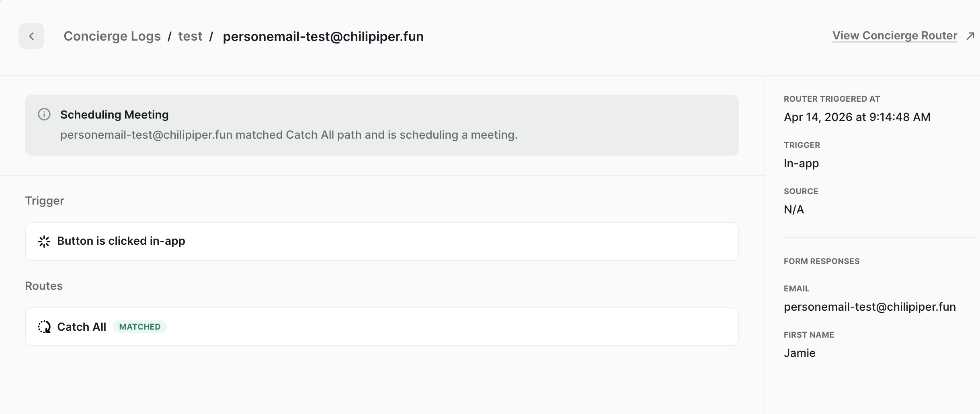Viewport: 980px width, 414px height.
Task: Click the Routes section heading
Action: pos(44,286)
